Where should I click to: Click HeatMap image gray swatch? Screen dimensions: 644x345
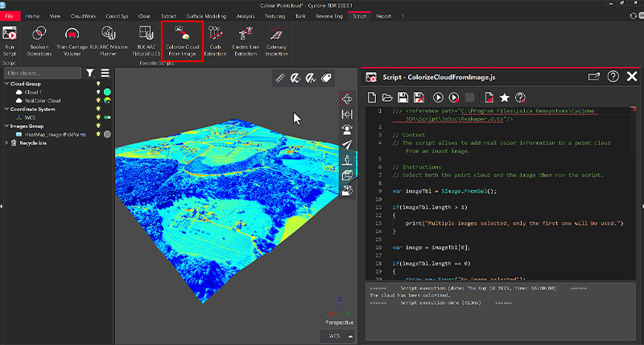(x=107, y=135)
